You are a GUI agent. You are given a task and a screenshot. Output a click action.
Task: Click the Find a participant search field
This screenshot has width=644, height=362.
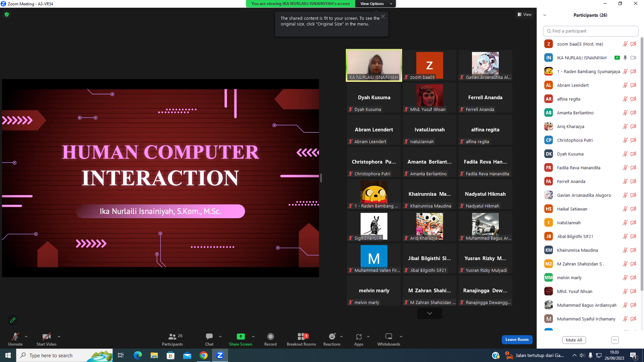pyautogui.click(x=591, y=31)
